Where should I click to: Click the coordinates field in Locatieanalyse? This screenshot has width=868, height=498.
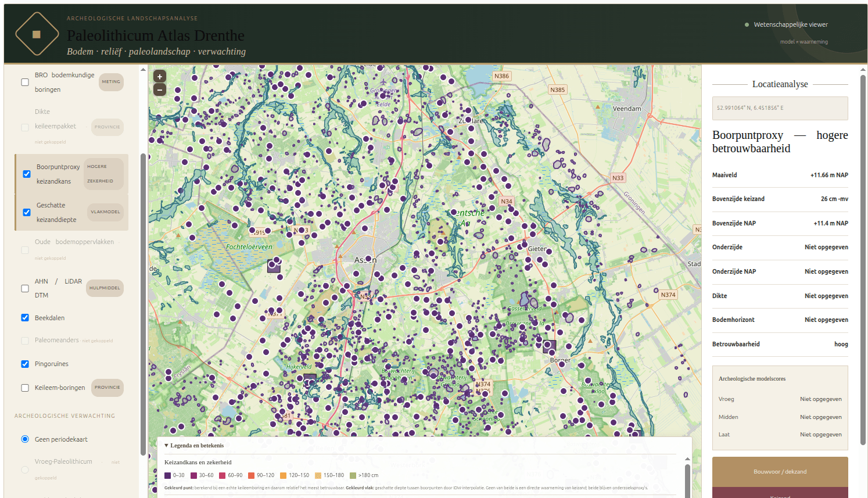click(780, 108)
